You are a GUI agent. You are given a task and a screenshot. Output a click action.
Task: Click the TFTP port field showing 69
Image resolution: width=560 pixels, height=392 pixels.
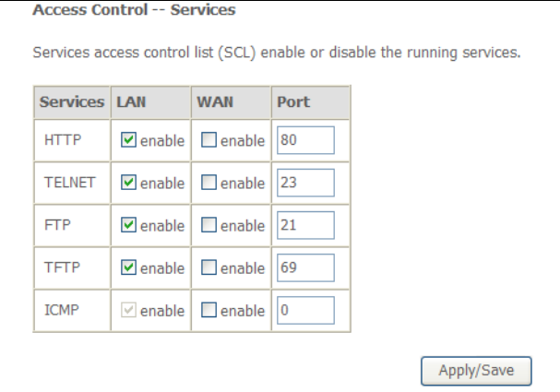(x=304, y=268)
